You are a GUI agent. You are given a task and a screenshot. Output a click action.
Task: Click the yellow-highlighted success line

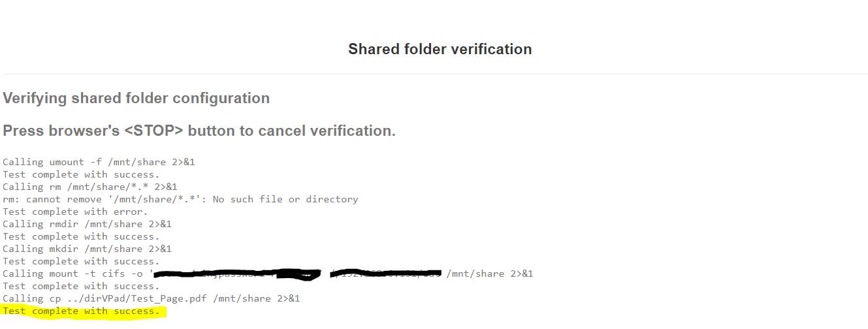(x=81, y=311)
